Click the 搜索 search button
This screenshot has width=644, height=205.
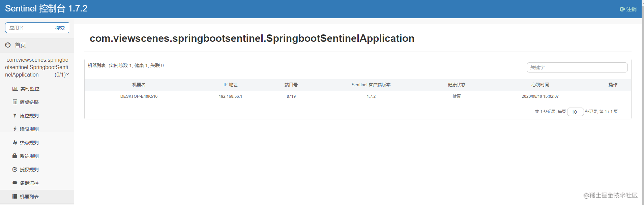click(x=60, y=28)
